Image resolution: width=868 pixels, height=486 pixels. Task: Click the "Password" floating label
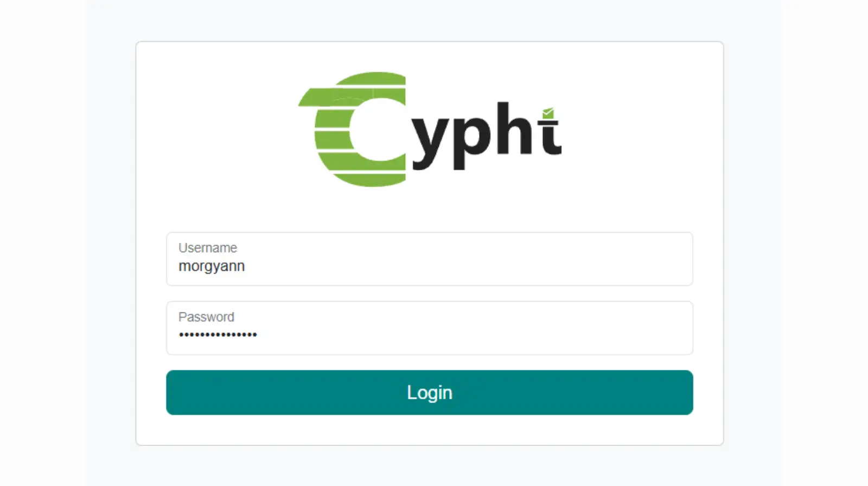click(206, 317)
